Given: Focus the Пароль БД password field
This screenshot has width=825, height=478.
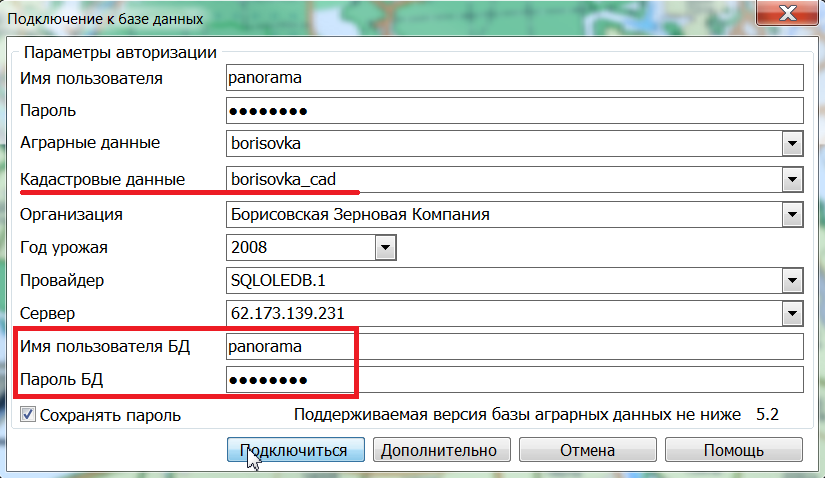Looking at the screenshot, I should pos(515,380).
